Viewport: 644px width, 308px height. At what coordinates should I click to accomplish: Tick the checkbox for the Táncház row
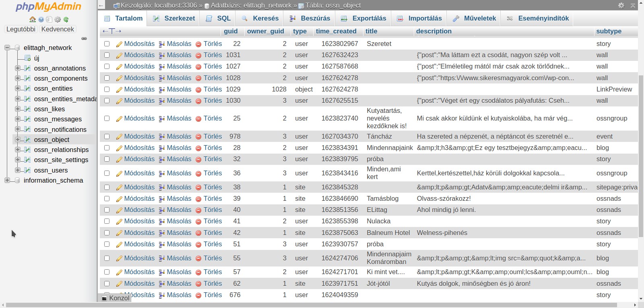tap(107, 136)
